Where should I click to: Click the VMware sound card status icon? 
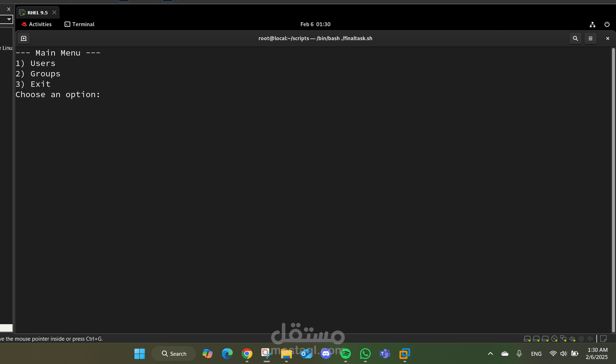(x=572, y=339)
